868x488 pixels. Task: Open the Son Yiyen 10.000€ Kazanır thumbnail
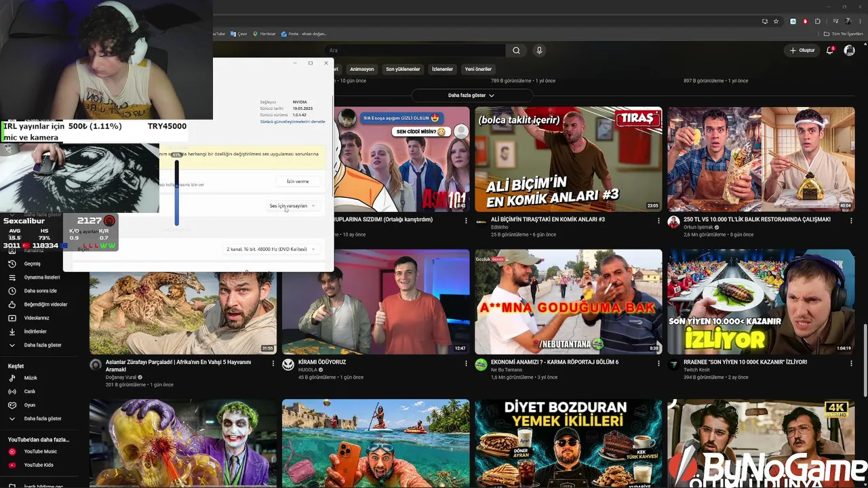[761, 302]
